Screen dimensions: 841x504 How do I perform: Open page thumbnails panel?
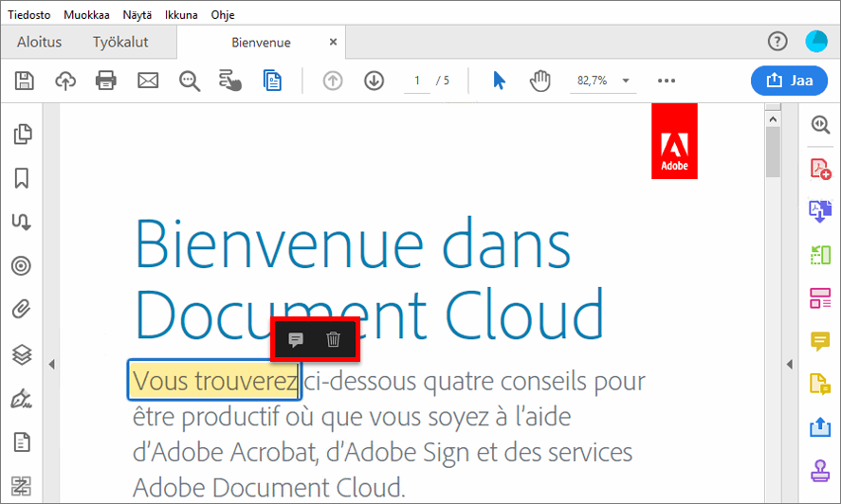pyautogui.click(x=22, y=134)
